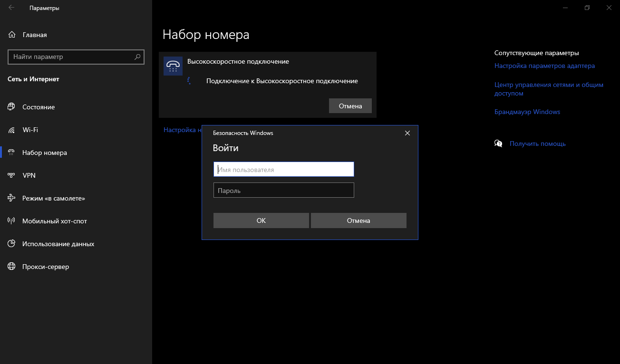
Task: Click the Wi-Fi signal icon
Action: pyautogui.click(x=12, y=130)
